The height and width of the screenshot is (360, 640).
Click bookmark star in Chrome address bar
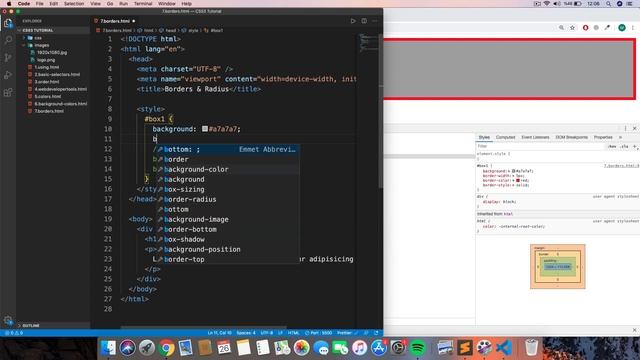(572, 28)
